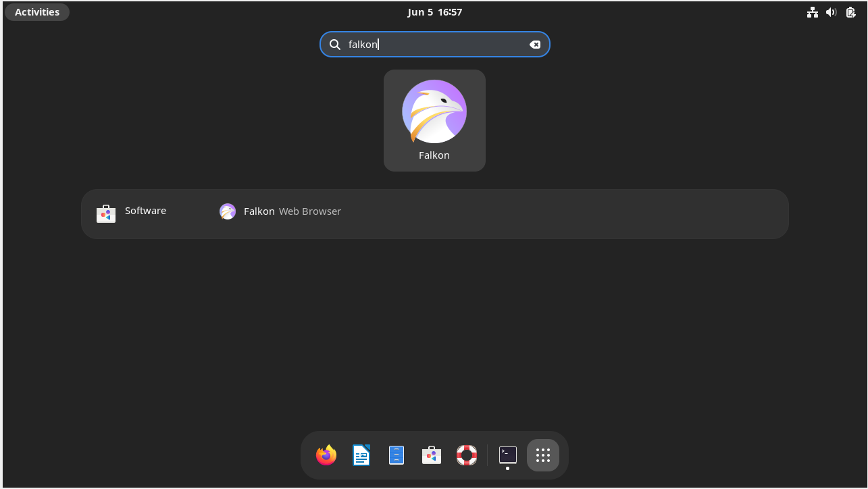Click the Falkon label under its icon
The image size is (868, 489).
434,155
